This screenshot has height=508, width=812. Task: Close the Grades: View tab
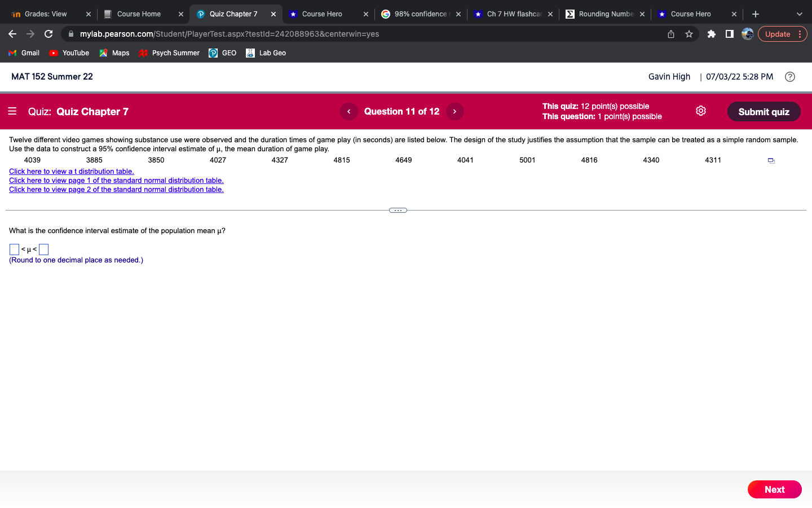pos(89,14)
